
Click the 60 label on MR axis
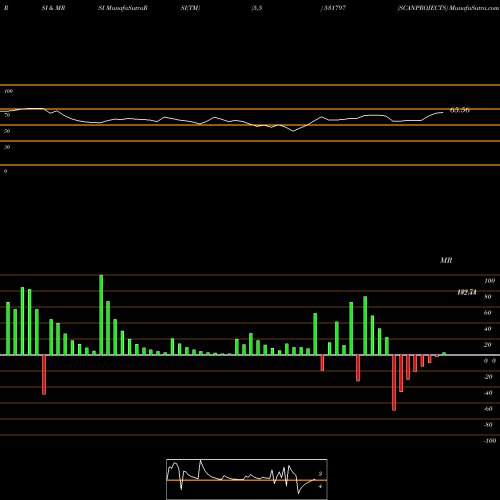point(488,313)
